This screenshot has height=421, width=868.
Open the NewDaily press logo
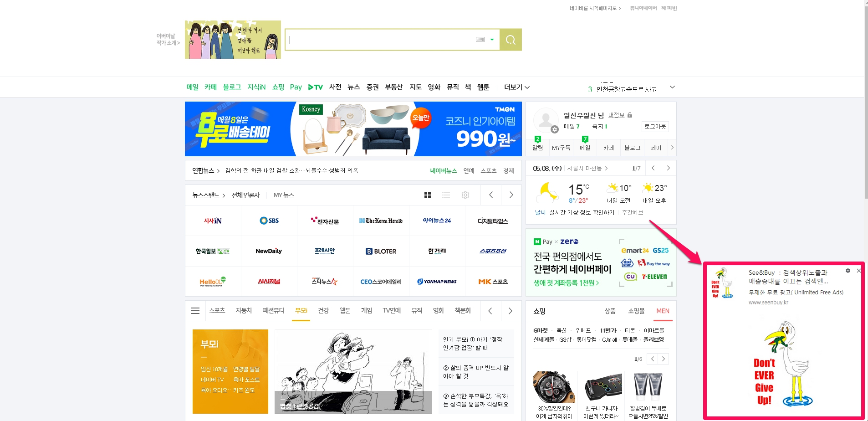[269, 251]
